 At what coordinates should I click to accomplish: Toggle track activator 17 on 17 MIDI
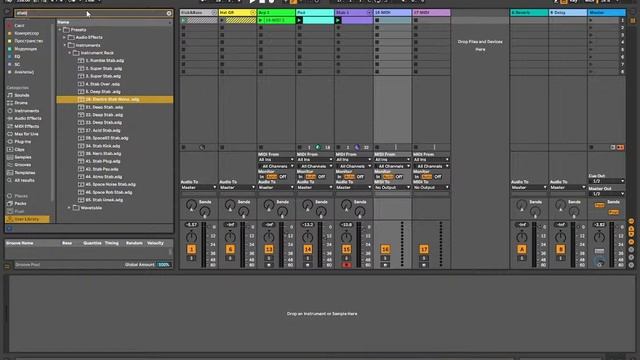click(424, 249)
